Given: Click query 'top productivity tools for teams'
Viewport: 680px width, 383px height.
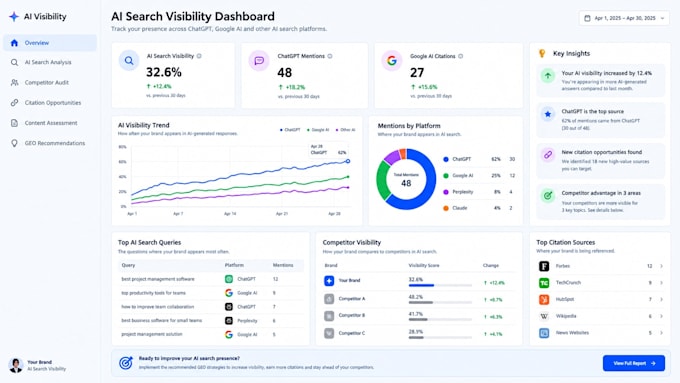Looking at the screenshot, I should click(x=154, y=293).
